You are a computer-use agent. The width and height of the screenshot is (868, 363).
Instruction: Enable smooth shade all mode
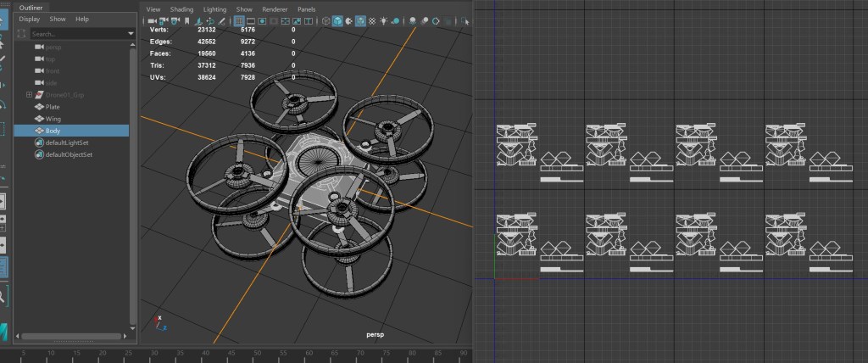pos(337,21)
